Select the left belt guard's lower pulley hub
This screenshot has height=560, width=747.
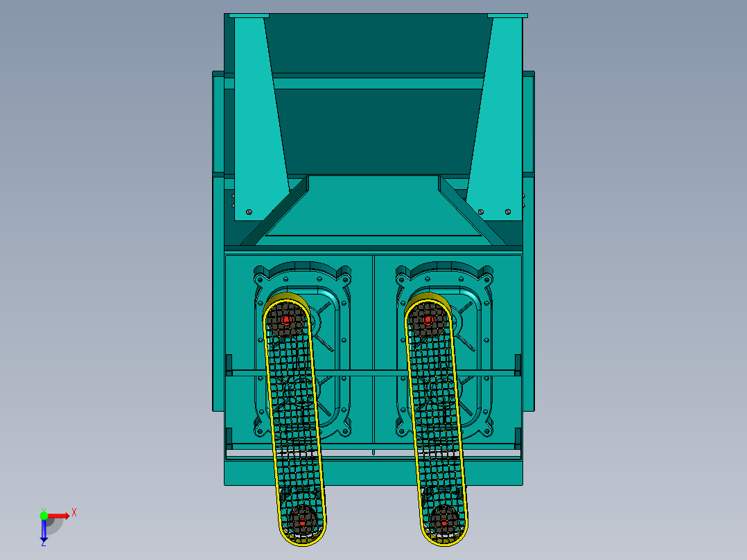click(302, 523)
